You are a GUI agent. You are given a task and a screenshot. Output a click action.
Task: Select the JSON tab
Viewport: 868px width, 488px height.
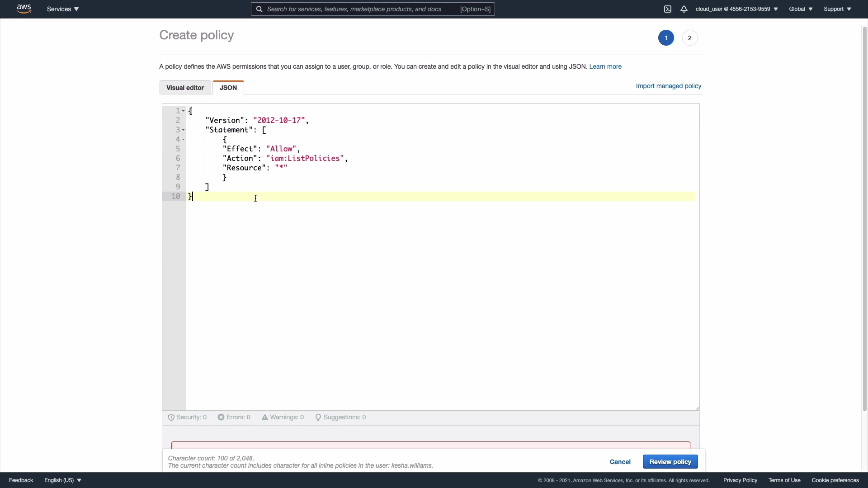pos(228,88)
